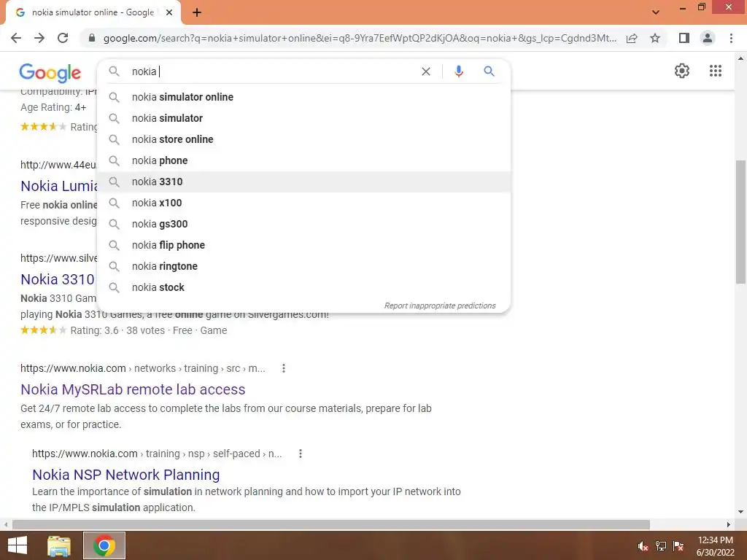Click the vertical scrollbar thumb
747x560 pixels.
coord(740,222)
